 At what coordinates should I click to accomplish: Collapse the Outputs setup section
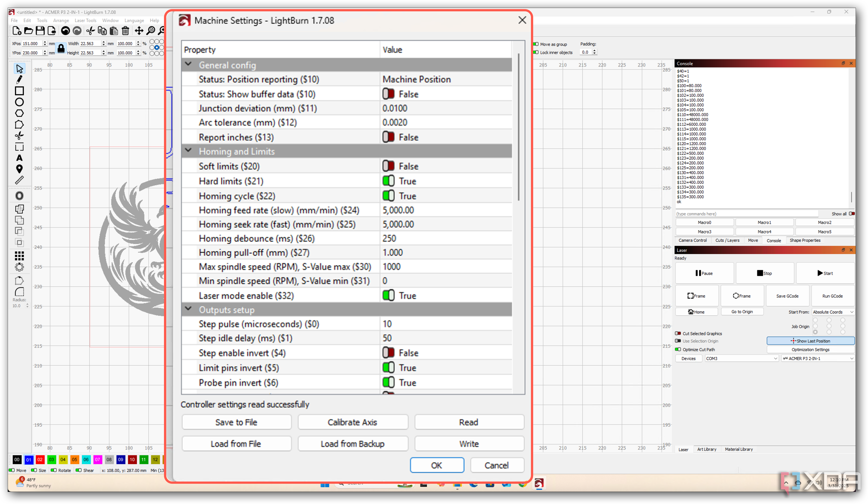coord(188,309)
